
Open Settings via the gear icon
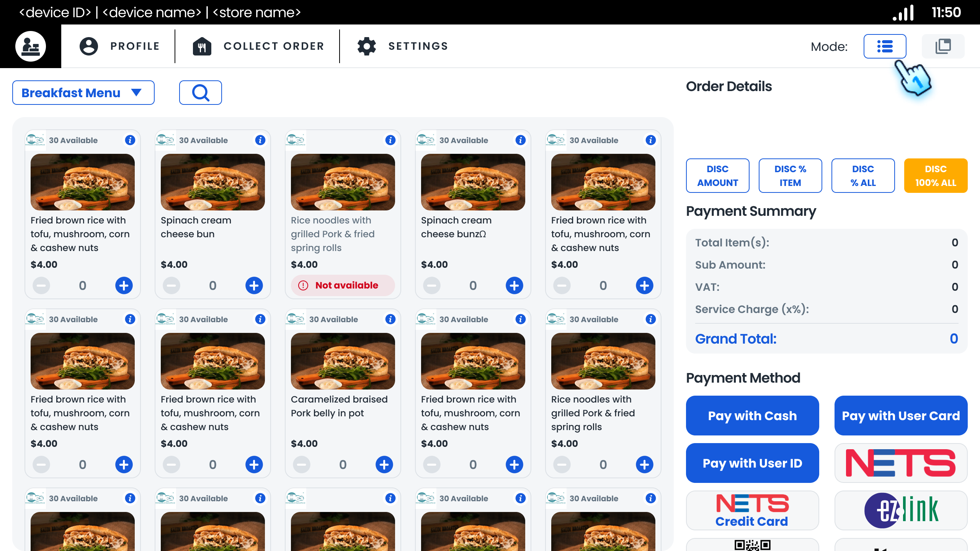pos(367,46)
